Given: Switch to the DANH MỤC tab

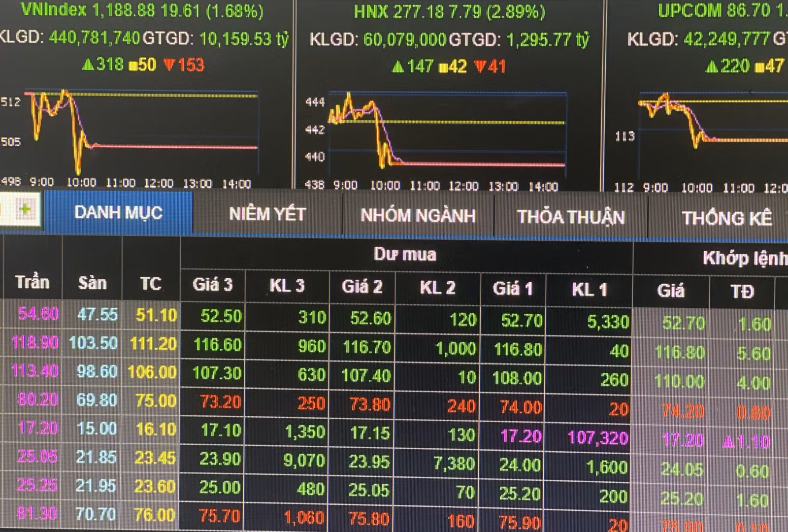Looking at the screenshot, I should click(x=118, y=212).
